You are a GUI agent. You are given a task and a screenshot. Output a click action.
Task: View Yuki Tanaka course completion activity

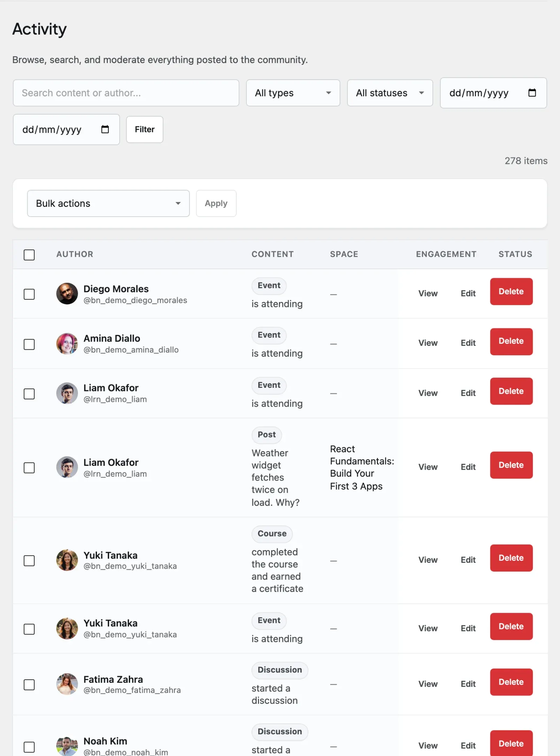tap(428, 560)
